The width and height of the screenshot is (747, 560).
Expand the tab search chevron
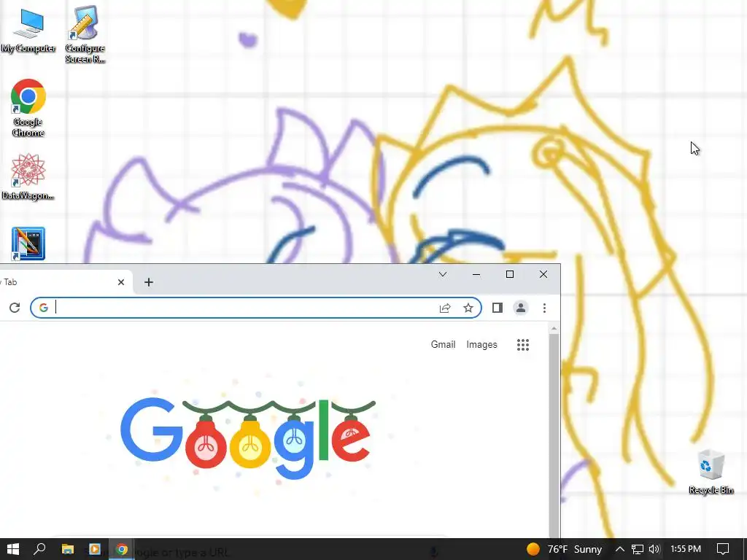443,274
